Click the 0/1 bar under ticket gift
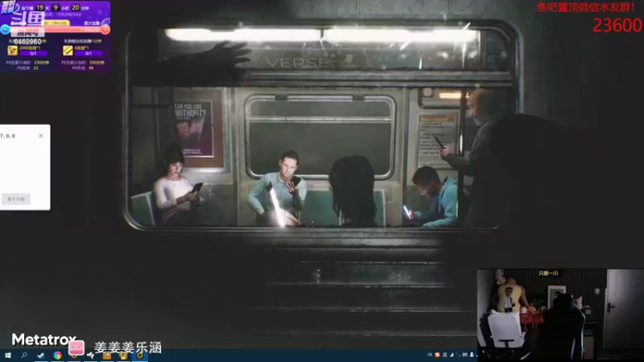The image size is (644, 362). pos(89,53)
